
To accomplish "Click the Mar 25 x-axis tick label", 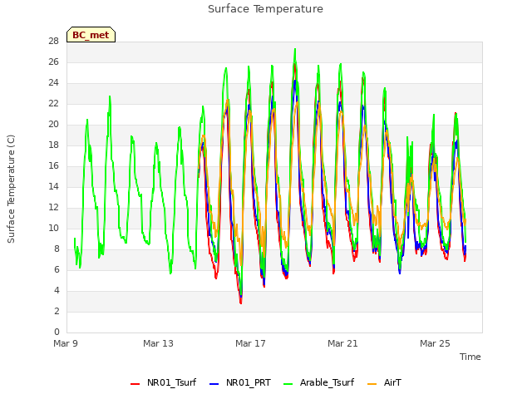I will [435, 343].
